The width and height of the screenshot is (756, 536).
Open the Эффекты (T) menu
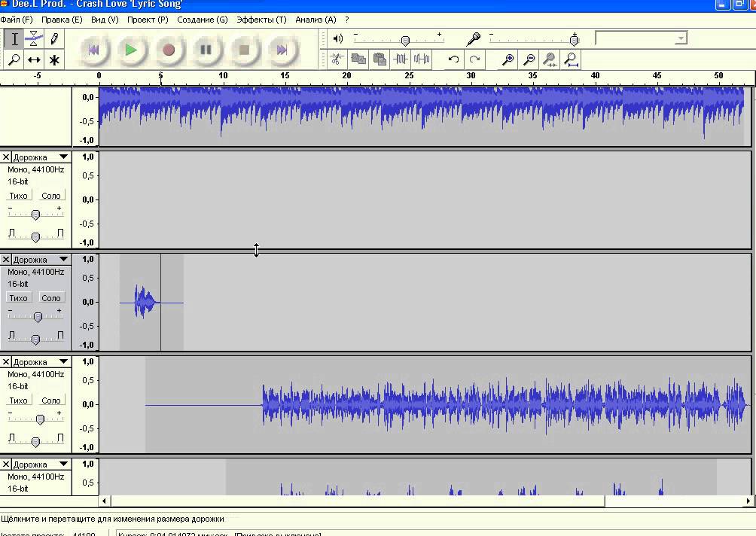point(261,20)
